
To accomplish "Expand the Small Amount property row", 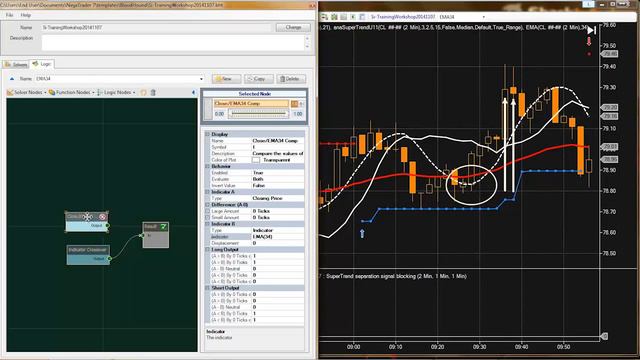I will [207, 218].
